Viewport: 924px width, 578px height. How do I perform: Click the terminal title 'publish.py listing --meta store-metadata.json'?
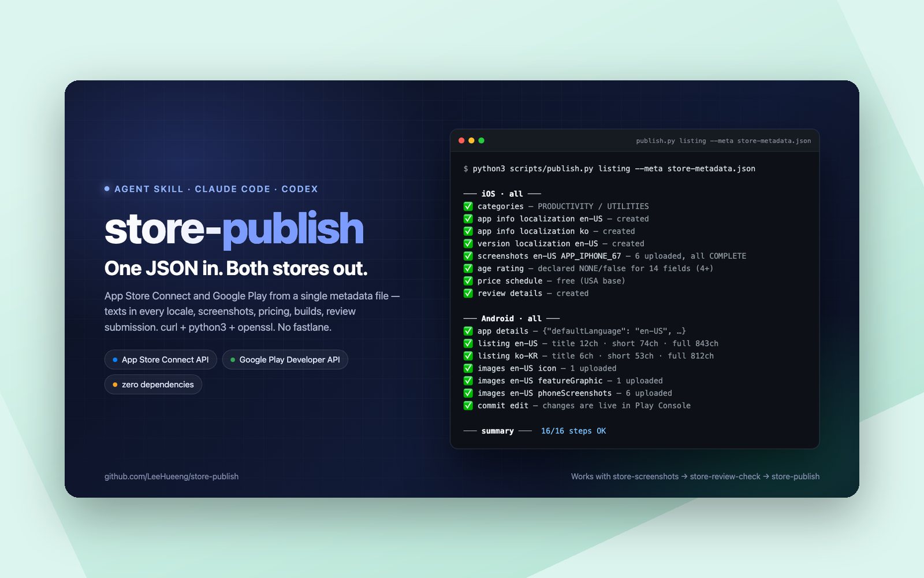[724, 141]
